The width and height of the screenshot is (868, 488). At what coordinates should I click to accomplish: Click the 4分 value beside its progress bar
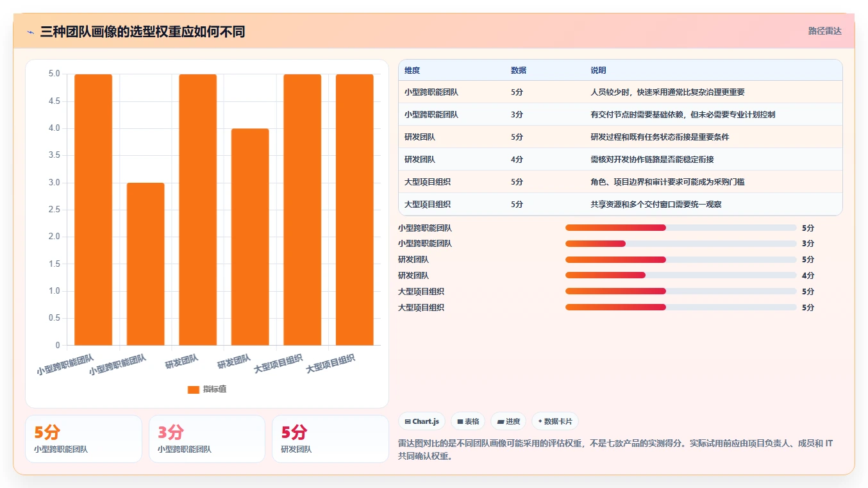click(808, 275)
